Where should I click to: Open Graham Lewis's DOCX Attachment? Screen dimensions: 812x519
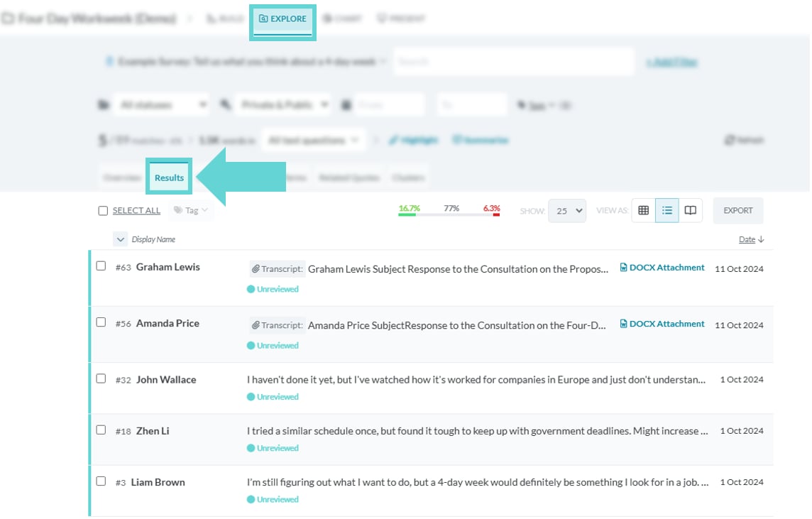[662, 267]
